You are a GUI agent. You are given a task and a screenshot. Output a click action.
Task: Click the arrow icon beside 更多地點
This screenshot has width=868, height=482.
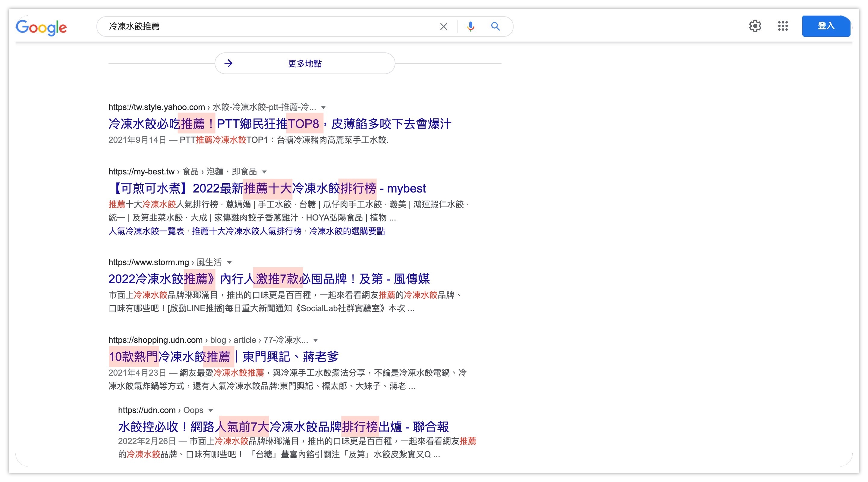[x=229, y=63]
